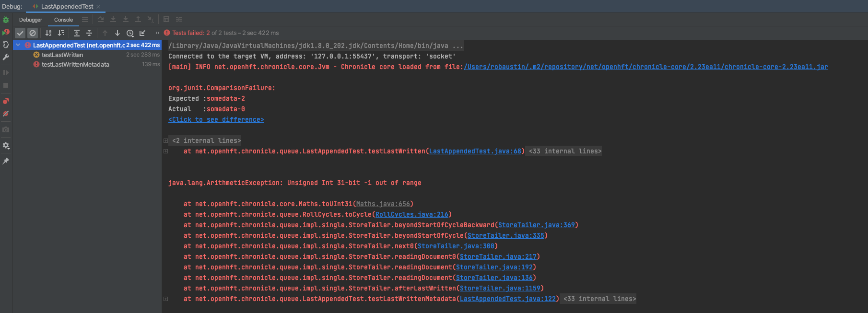This screenshot has height=313, width=868.
Task: Click the Trace Current Stream Chain icon
Action: coord(179,20)
